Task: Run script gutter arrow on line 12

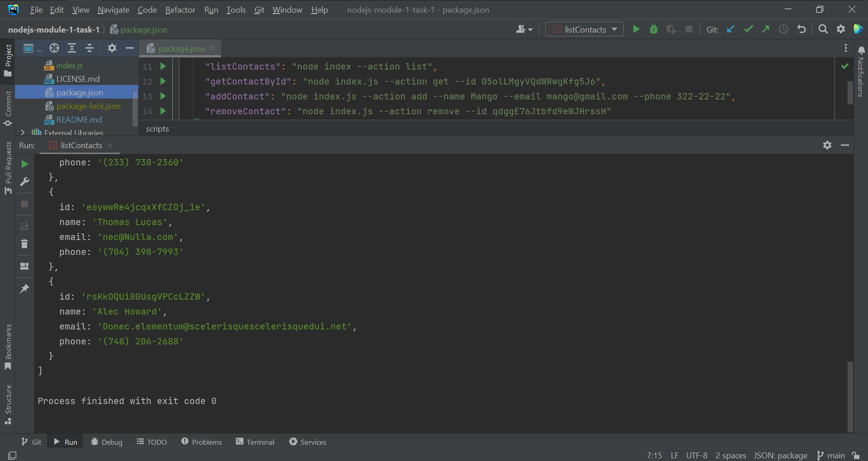Action: (x=163, y=81)
